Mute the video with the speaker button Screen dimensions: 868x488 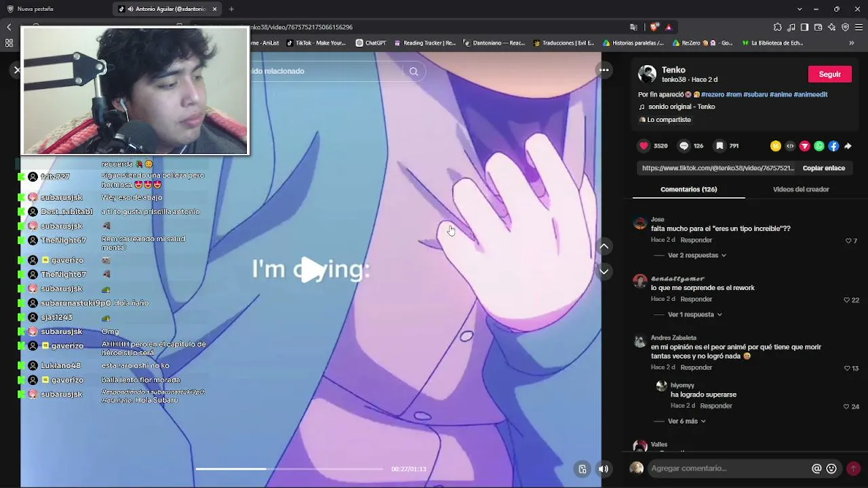(x=604, y=468)
